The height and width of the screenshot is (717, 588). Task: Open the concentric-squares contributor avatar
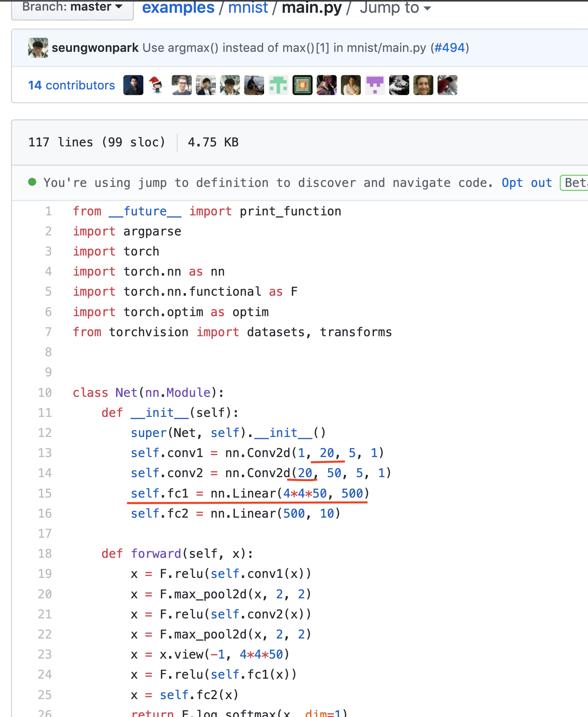pos(302,85)
